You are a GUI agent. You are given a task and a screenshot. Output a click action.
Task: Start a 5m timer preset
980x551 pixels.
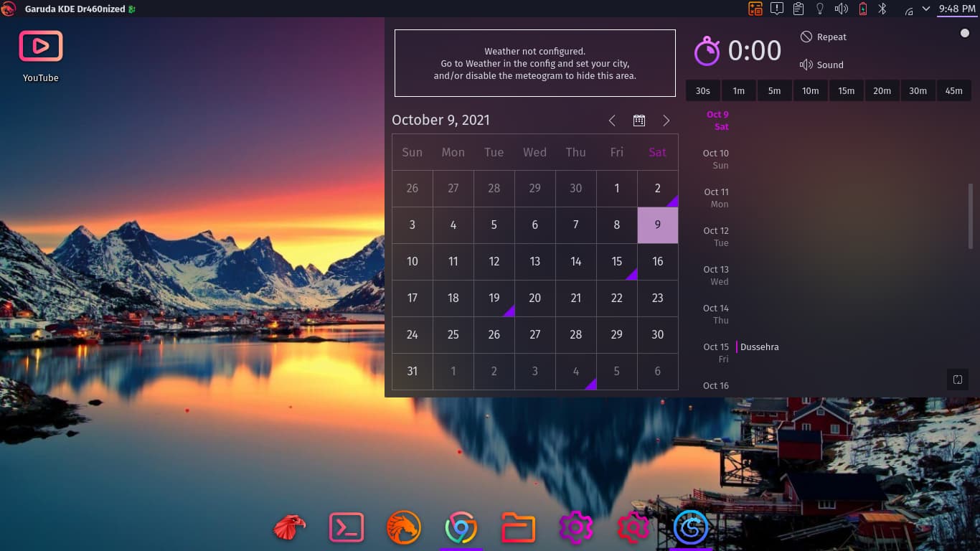775,90
